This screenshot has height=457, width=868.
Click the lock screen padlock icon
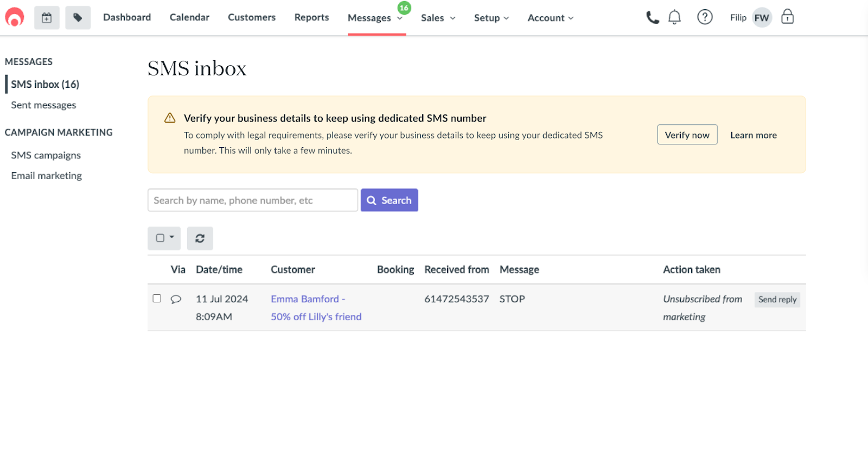pyautogui.click(x=787, y=17)
